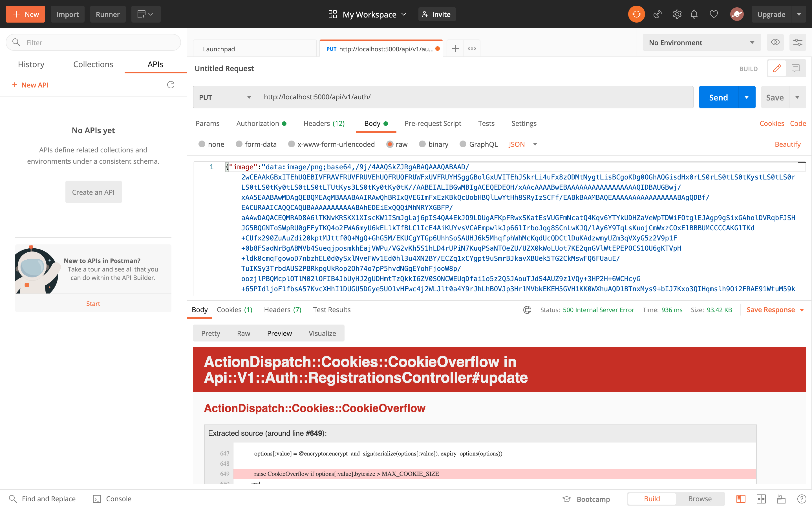Click the Untitled Request title
This screenshot has width=812, height=508.
pos(224,68)
